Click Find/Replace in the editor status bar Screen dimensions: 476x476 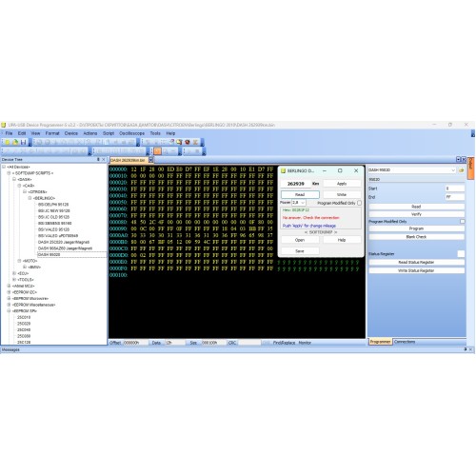(x=284, y=343)
